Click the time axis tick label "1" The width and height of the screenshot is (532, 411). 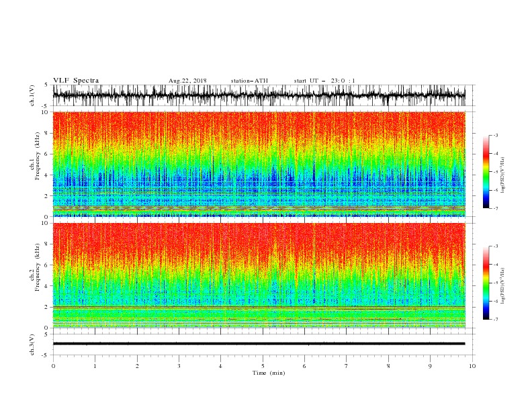coord(95,366)
